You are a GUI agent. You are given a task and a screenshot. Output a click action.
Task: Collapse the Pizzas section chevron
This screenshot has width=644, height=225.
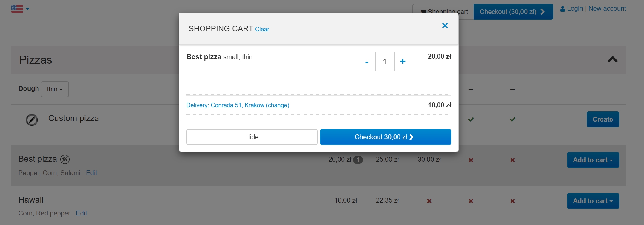point(613,59)
